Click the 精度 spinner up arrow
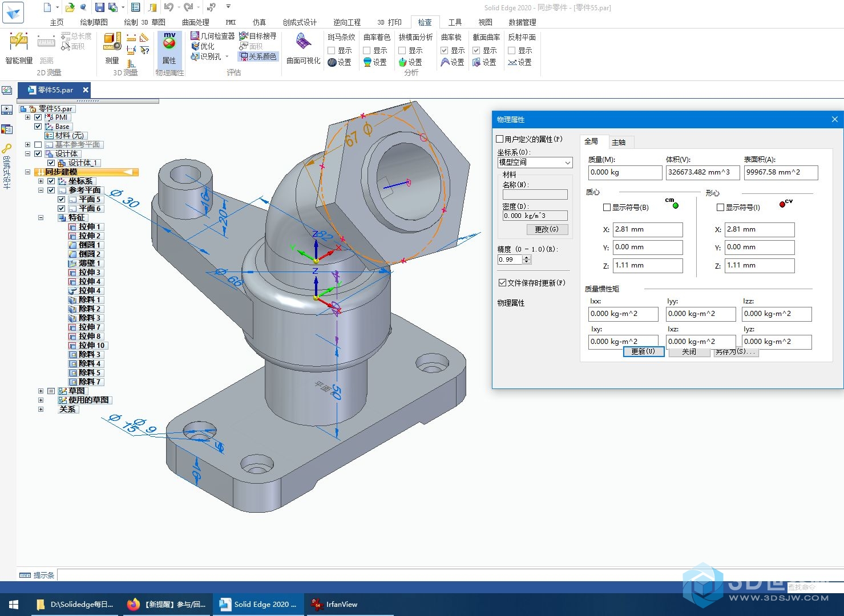Viewport: 844px width, 616px height. 527,257
